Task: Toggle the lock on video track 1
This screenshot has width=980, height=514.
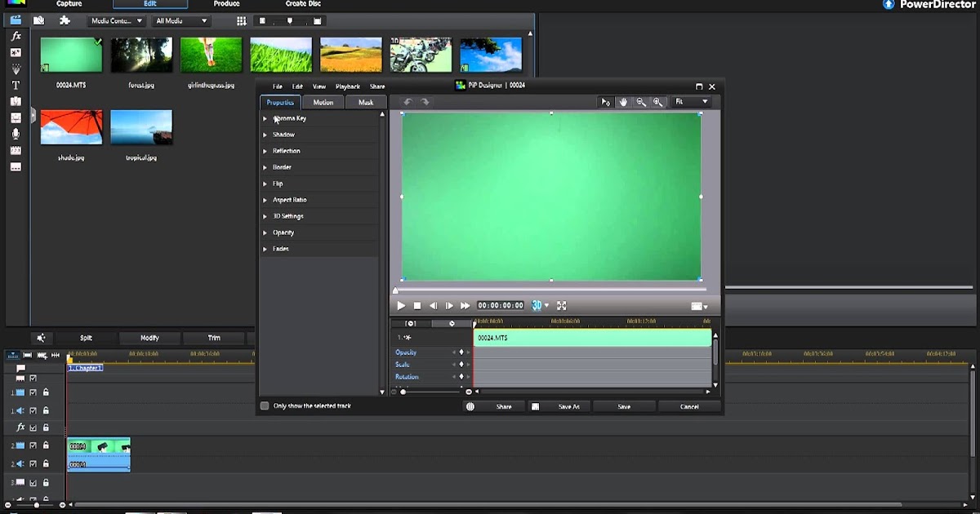Action: coord(46,392)
